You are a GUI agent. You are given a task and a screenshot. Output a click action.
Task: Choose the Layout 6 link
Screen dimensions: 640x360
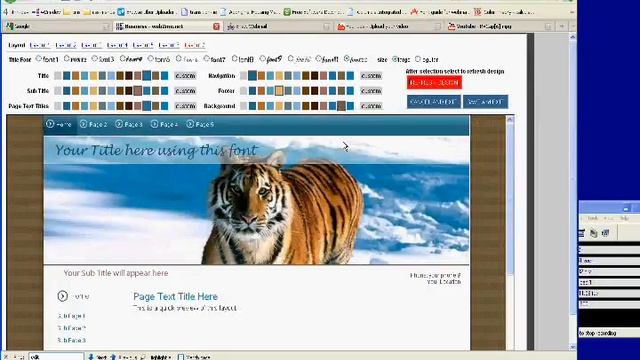[169, 45]
